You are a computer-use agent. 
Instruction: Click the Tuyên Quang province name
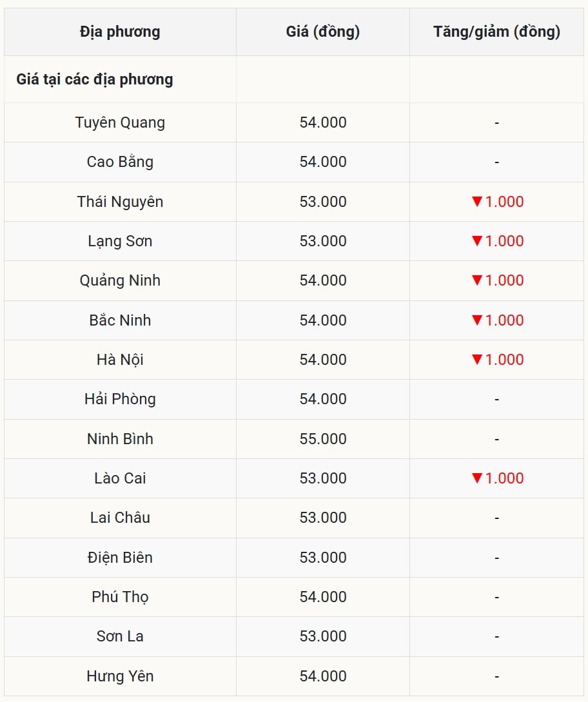pyautogui.click(x=120, y=122)
